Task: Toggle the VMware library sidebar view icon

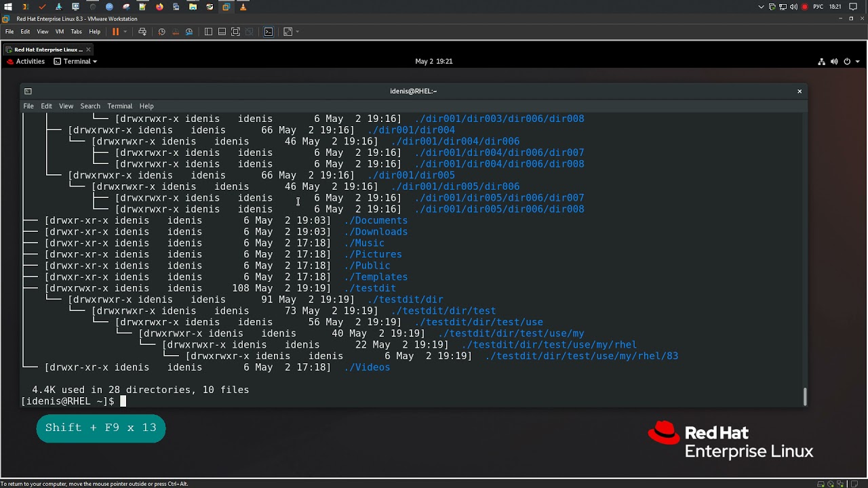Action: (208, 31)
